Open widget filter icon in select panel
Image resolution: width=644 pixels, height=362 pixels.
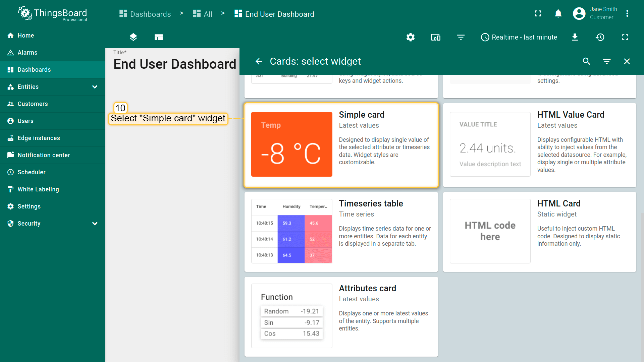point(606,61)
